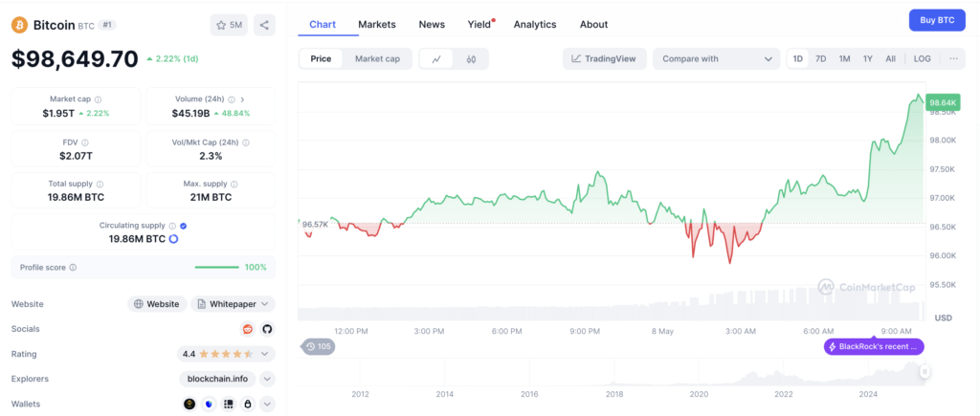Open the black square-pattern wallet icon

click(228, 405)
